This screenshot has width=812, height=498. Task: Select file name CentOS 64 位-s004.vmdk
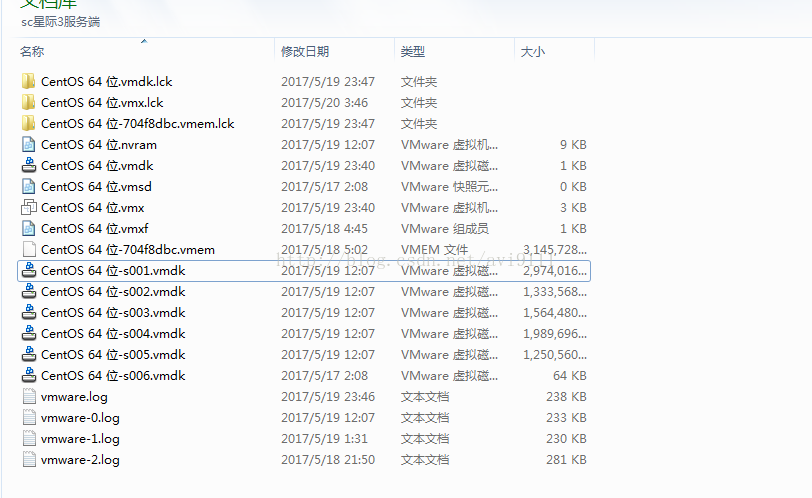pos(113,333)
